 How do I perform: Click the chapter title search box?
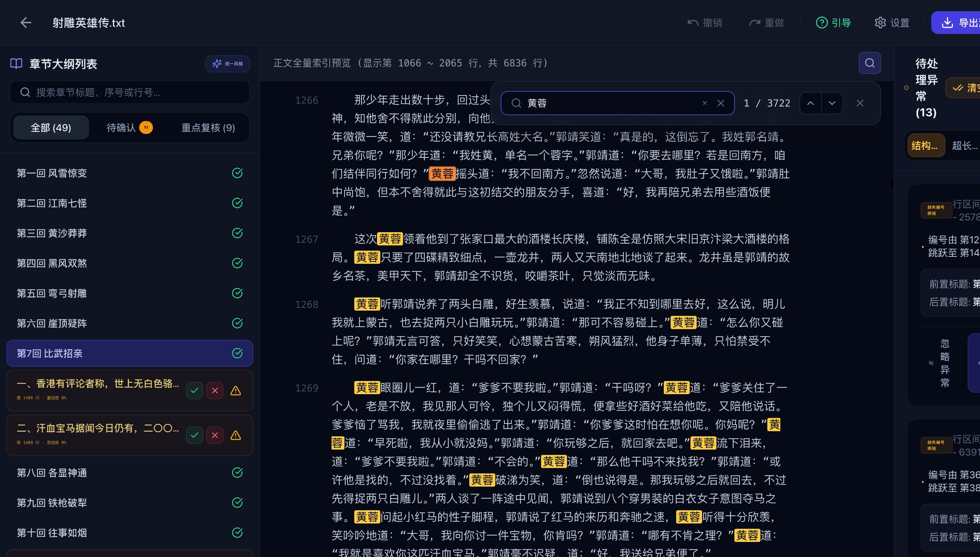[130, 92]
